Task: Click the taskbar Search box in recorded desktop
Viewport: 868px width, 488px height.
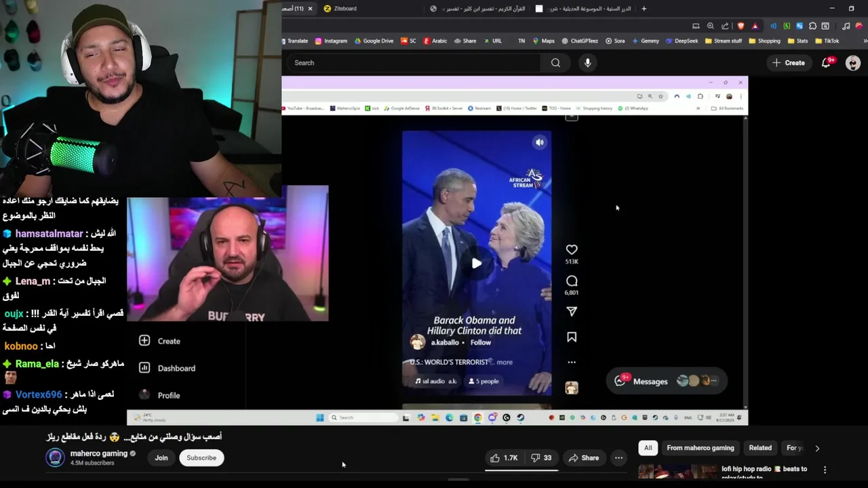Action: pyautogui.click(x=363, y=418)
